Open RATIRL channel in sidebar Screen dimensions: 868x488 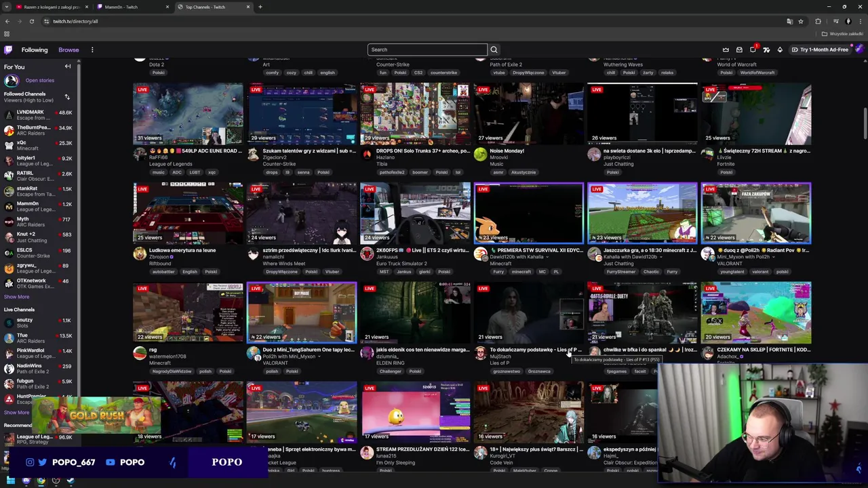click(x=39, y=176)
